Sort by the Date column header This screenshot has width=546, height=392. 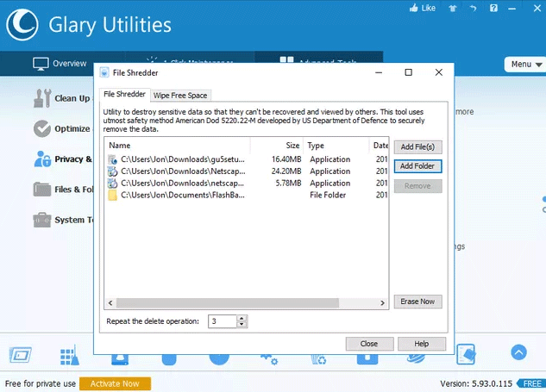point(379,146)
